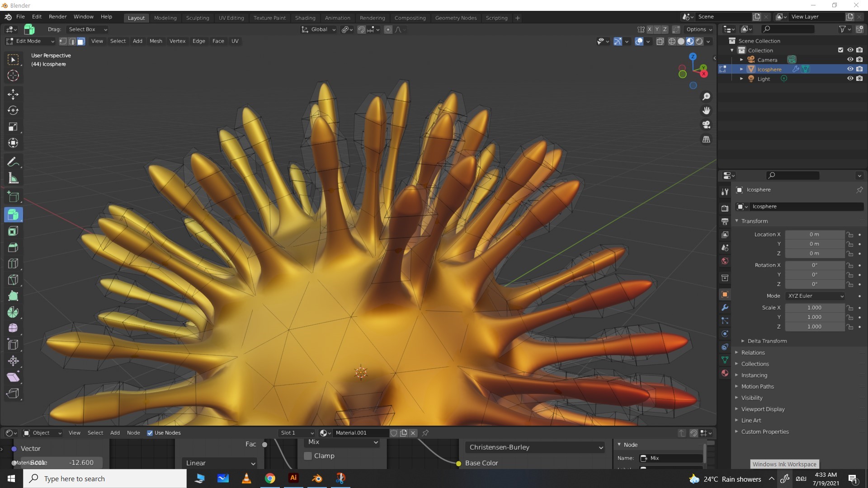Image resolution: width=868 pixels, height=488 pixels.
Task: Open Blender from the Windows taskbar
Action: pyautogui.click(x=317, y=478)
